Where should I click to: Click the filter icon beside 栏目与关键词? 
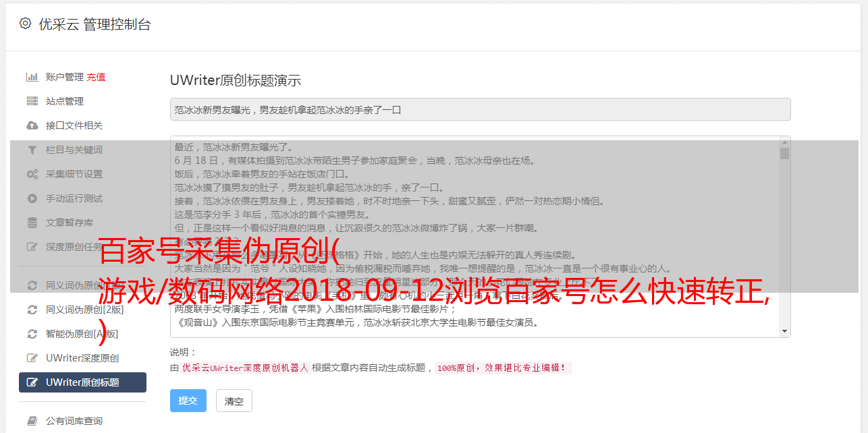pos(32,150)
